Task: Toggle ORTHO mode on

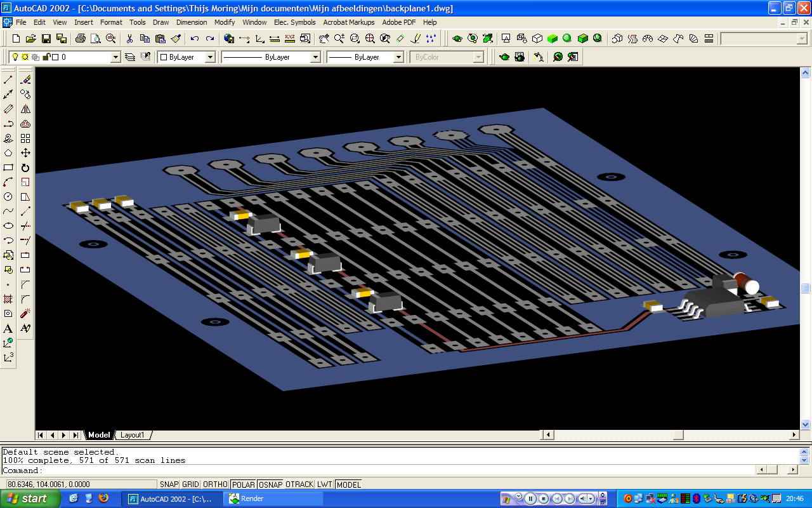Action: coord(215,485)
